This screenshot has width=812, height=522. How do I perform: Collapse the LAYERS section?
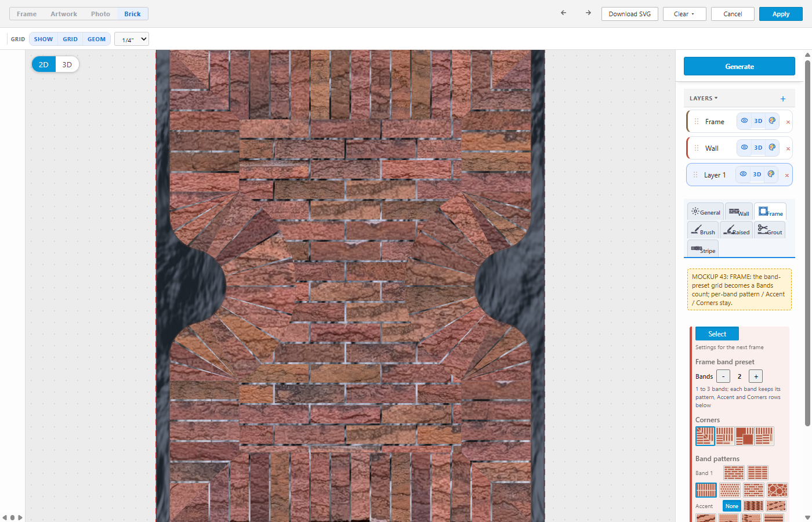(704, 99)
